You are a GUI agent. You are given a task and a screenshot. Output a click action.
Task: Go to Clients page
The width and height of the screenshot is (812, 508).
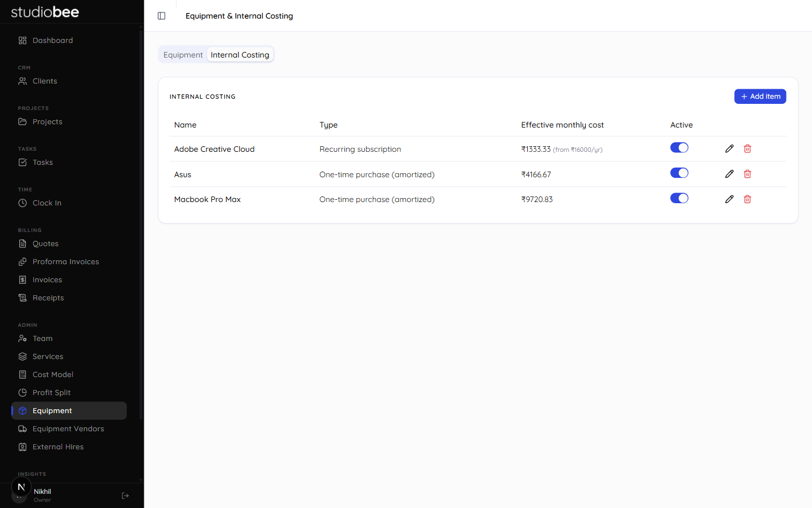[69, 81]
